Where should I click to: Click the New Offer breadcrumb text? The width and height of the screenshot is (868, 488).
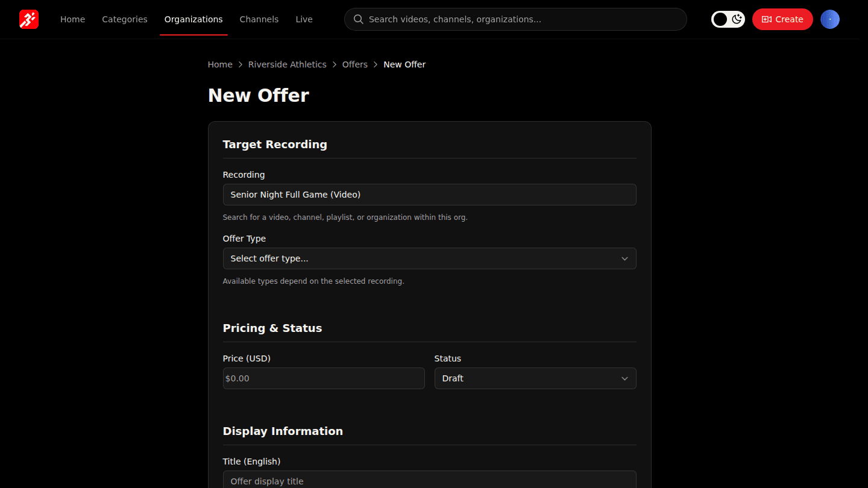pos(404,64)
